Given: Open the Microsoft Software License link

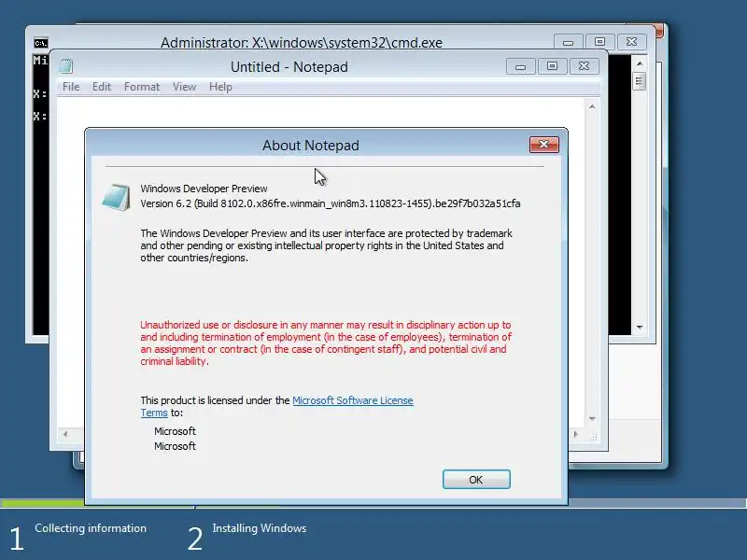Looking at the screenshot, I should (x=353, y=400).
